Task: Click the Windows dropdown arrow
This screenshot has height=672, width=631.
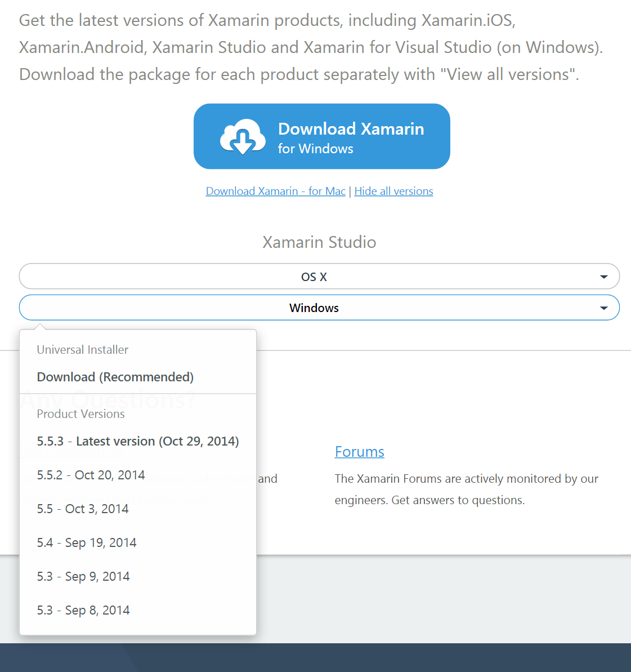Action: tap(603, 308)
